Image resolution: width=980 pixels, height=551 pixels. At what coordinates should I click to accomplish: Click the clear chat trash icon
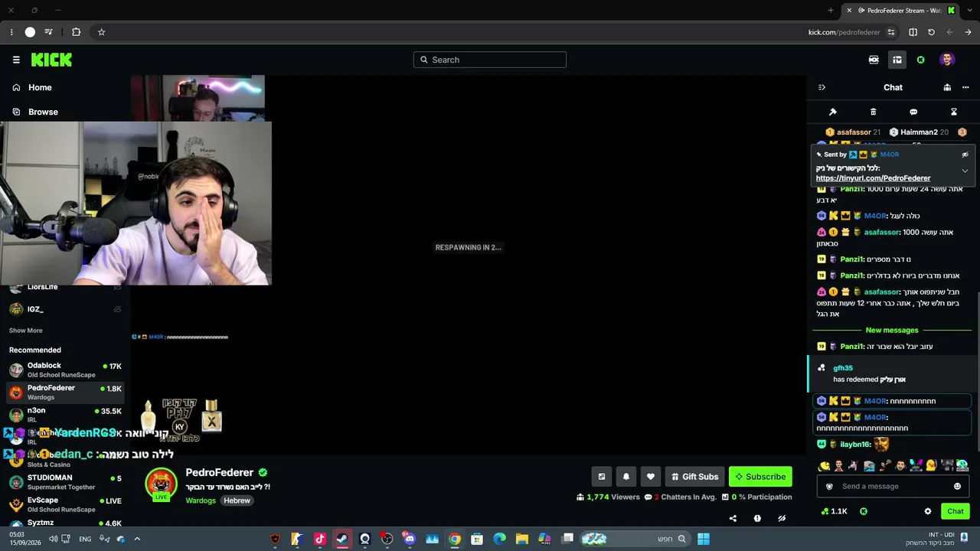coord(874,112)
